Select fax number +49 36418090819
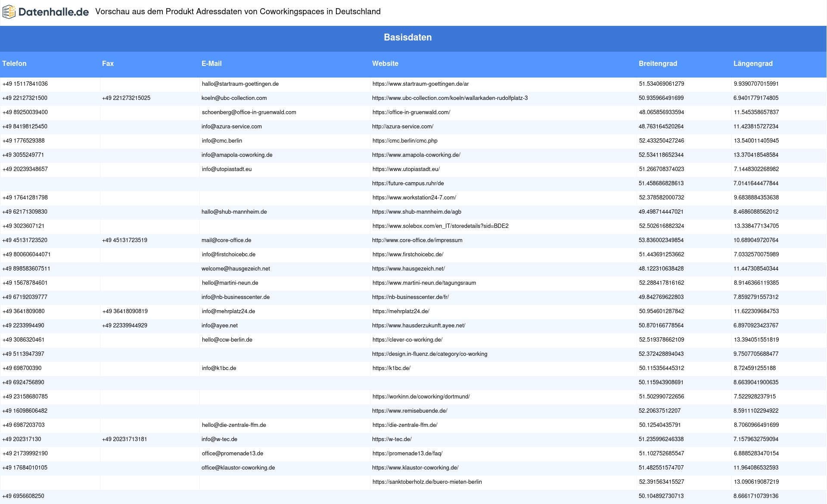This screenshot has width=827, height=504. coord(125,311)
